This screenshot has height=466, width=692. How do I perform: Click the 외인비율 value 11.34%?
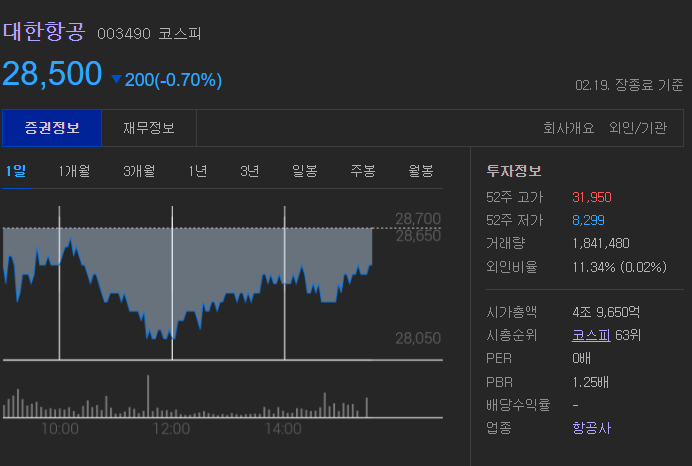pyautogui.click(x=594, y=267)
